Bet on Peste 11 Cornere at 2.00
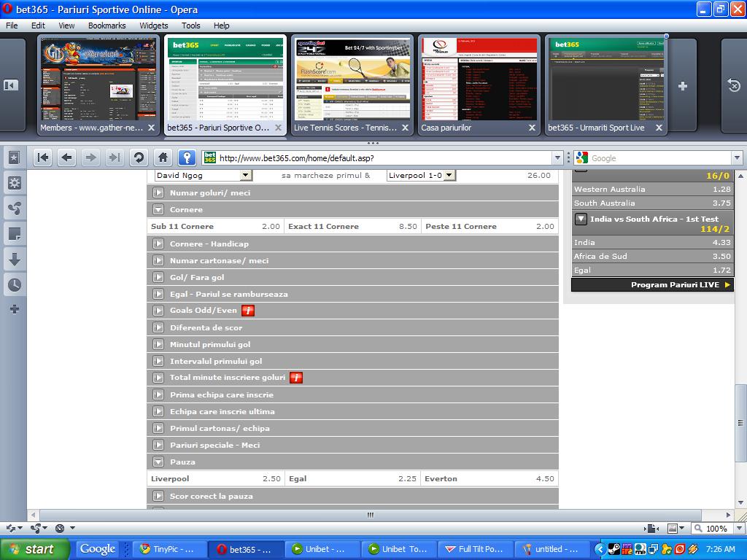The height and width of the screenshot is (560, 747). coord(489,227)
